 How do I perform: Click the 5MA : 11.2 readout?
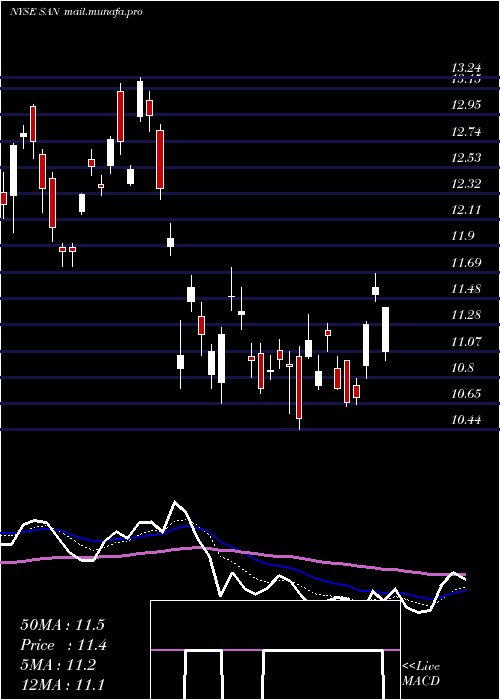pyautogui.click(x=58, y=665)
